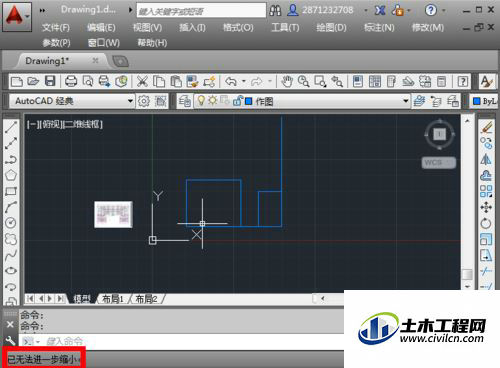Open the Properties palette icon
500x368 pixels.
(x=358, y=81)
